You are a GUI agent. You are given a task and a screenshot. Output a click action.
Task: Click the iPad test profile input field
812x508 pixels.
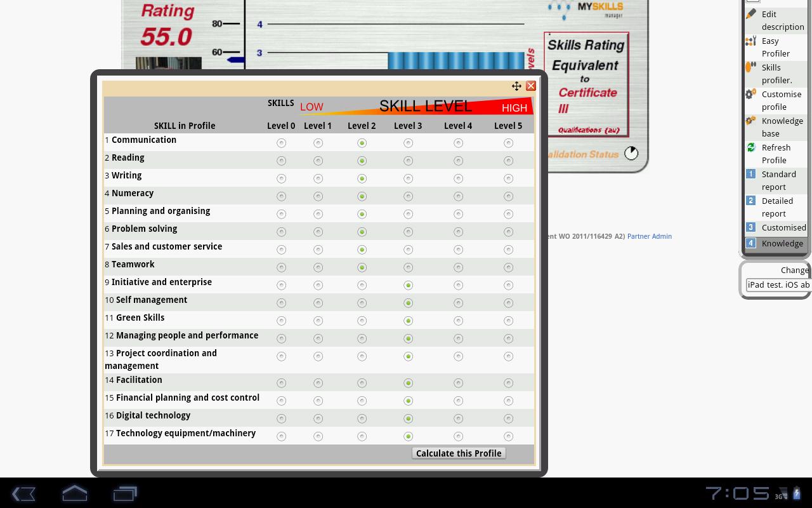pos(779,285)
